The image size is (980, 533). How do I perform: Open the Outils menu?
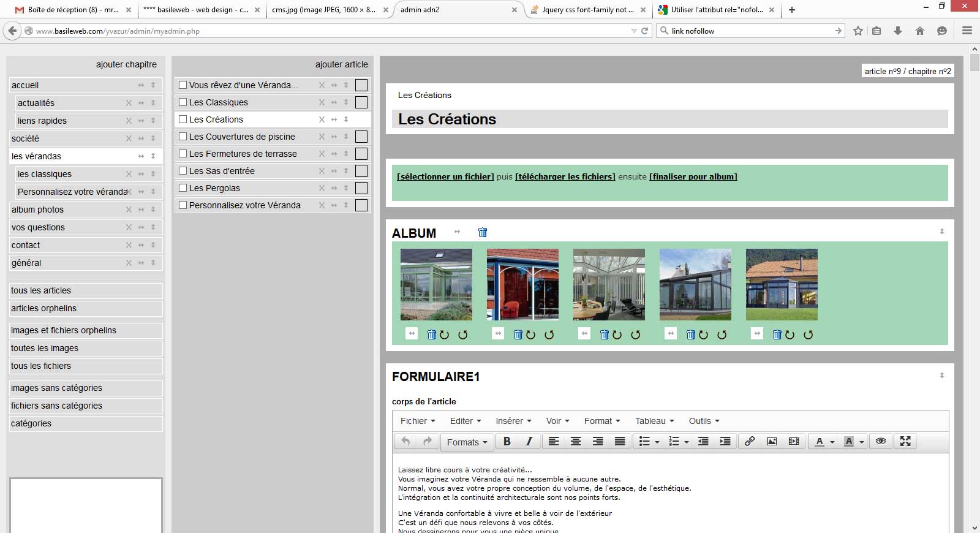pyautogui.click(x=704, y=421)
